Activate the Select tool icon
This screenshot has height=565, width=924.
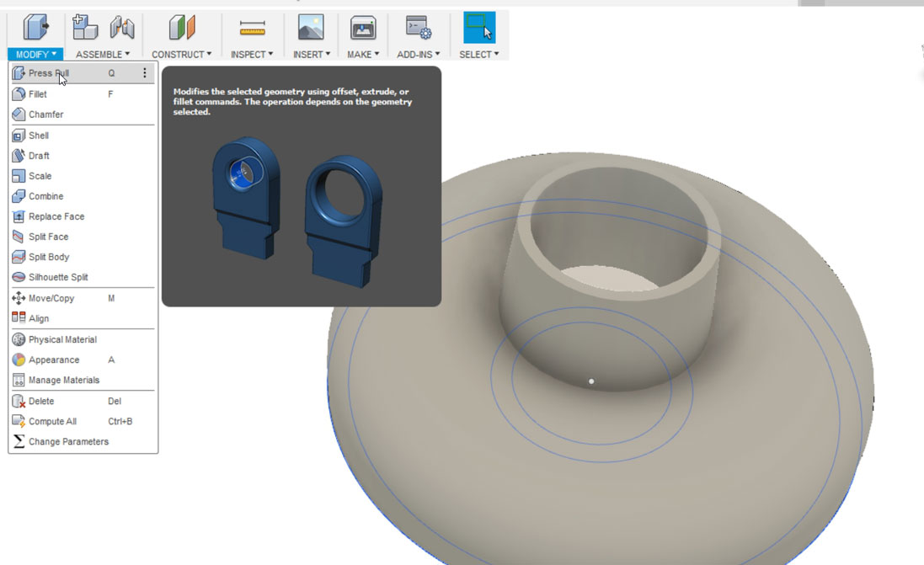click(479, 27)
